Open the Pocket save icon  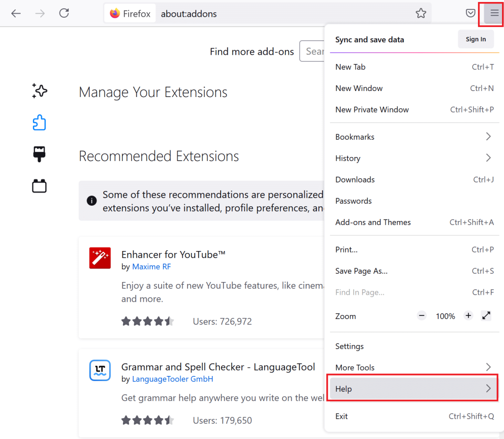471,13
